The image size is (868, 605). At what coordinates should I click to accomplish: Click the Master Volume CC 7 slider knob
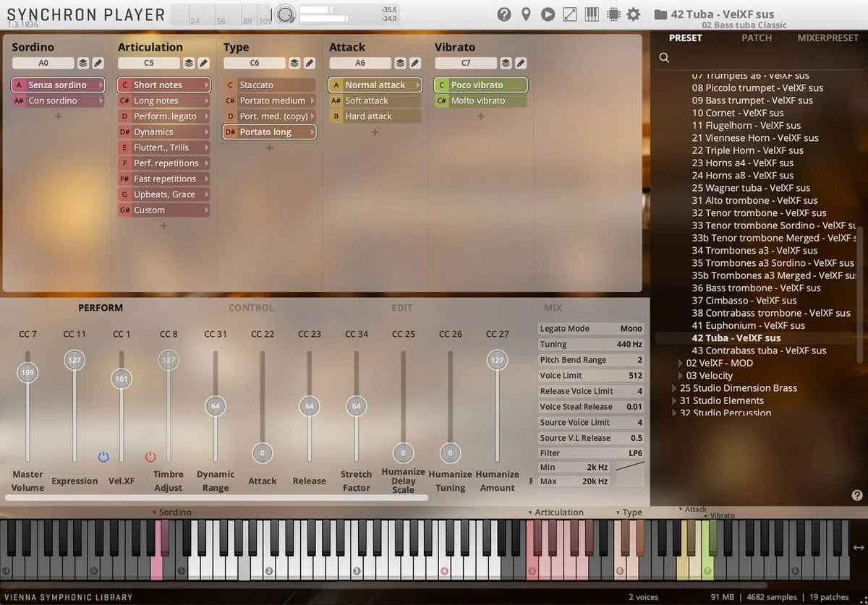point(27,373)
